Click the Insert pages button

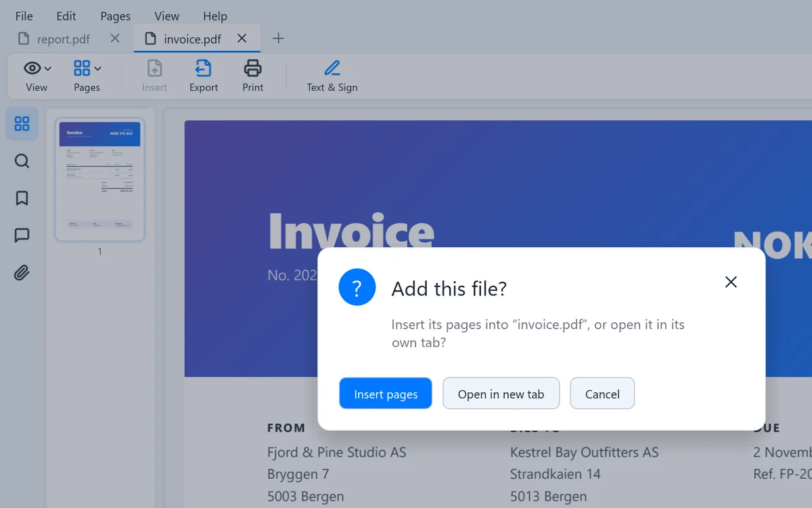click(386, 394)
